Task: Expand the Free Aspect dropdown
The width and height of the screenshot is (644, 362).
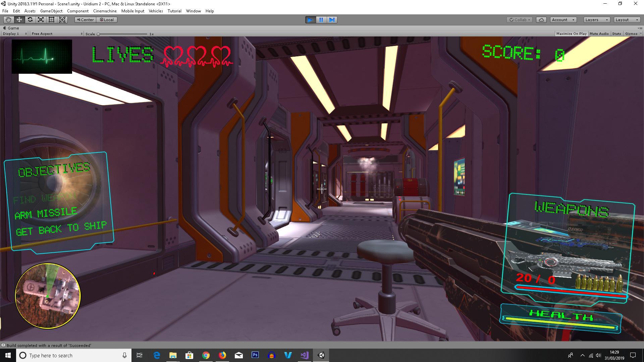Action: pos(57,34)
